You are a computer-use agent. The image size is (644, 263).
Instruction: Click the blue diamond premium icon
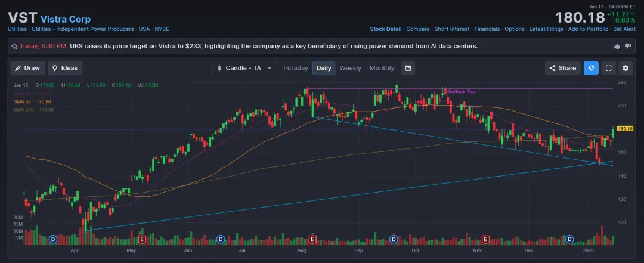point(591,68)
